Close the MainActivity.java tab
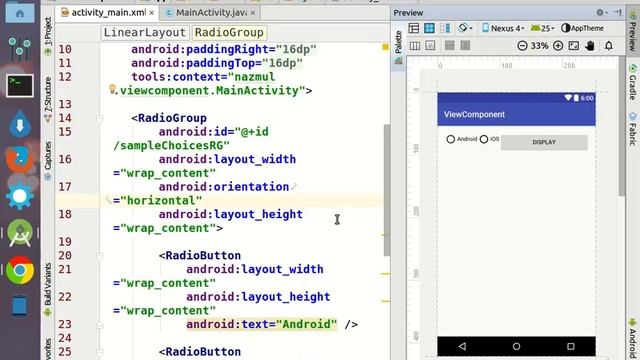This screenshot has height=360, width=640. (x=253, y=13)
